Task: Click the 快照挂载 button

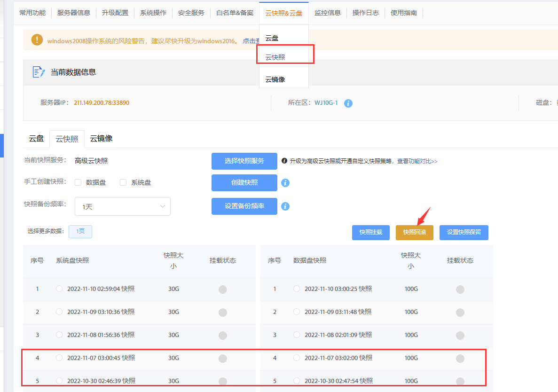Action: tap(370, 232)
